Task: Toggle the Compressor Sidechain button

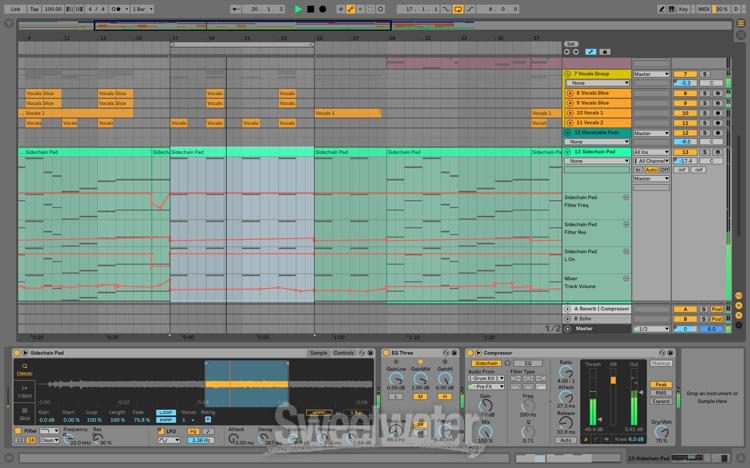Action: pyautogui.click(x=486, y=363)
